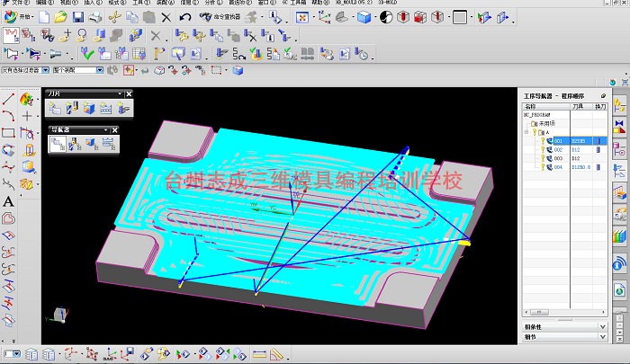Click the New file icon
630x364 pixels.
pyautogui.click(x=44, y=17)
